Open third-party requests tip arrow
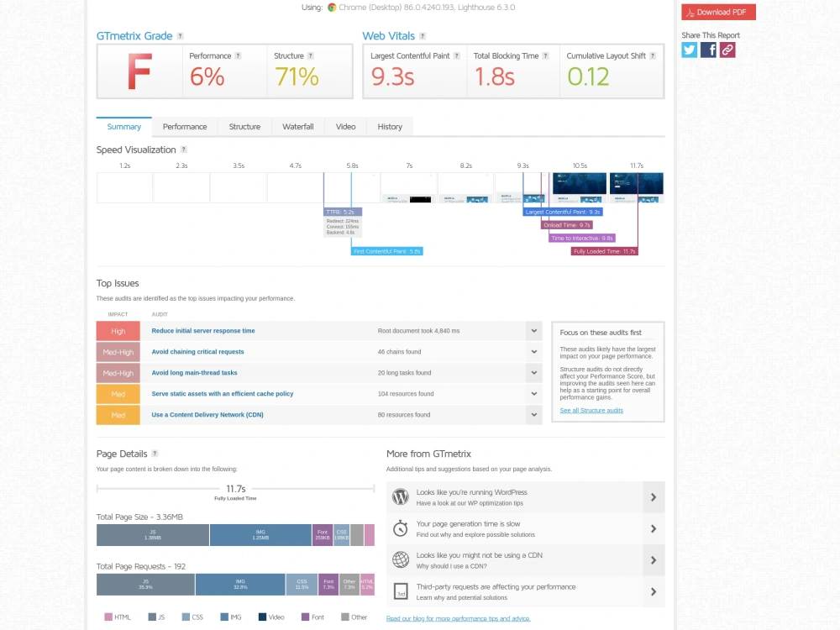840x630 pixels. click(654, 592)
